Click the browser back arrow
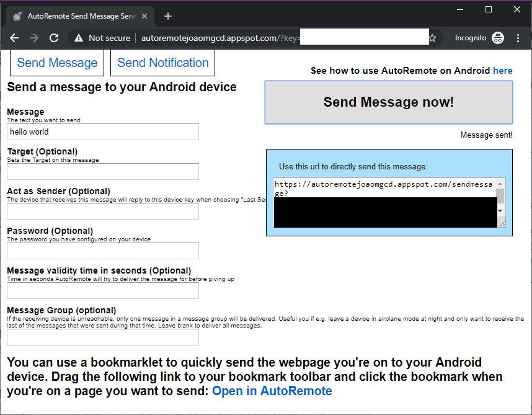 tap(14, 38)
